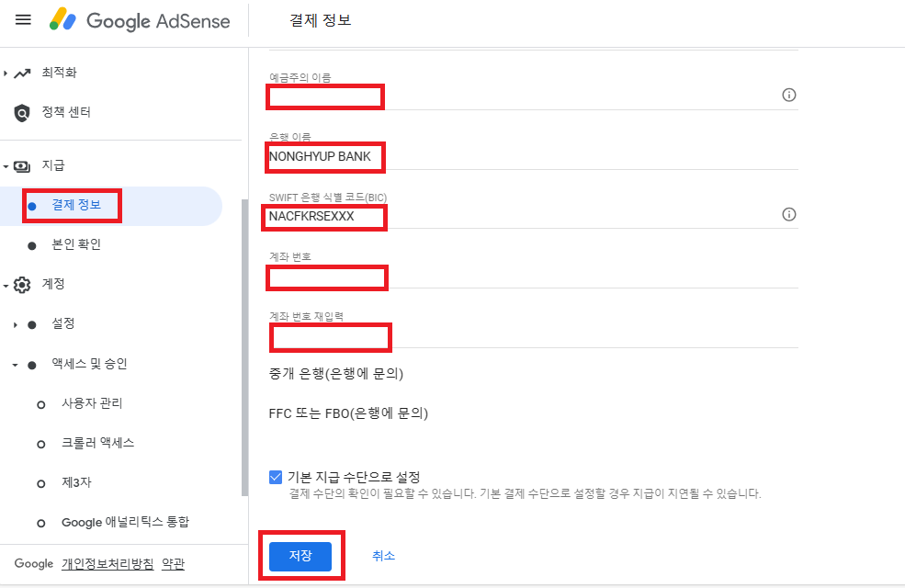Image resolution: width=905 pixels, height=588 pixels.
Task: Click the 저장 save button
Action: [x=302, y=556]
